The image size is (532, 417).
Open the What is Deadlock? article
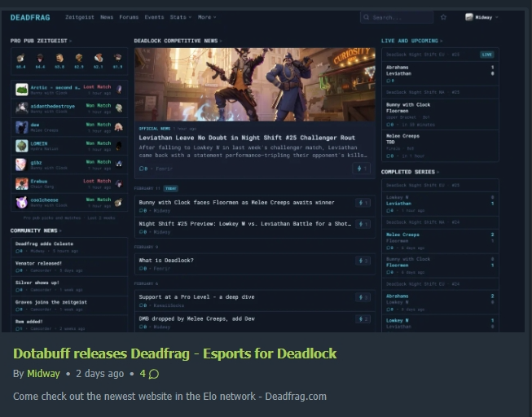166,261
